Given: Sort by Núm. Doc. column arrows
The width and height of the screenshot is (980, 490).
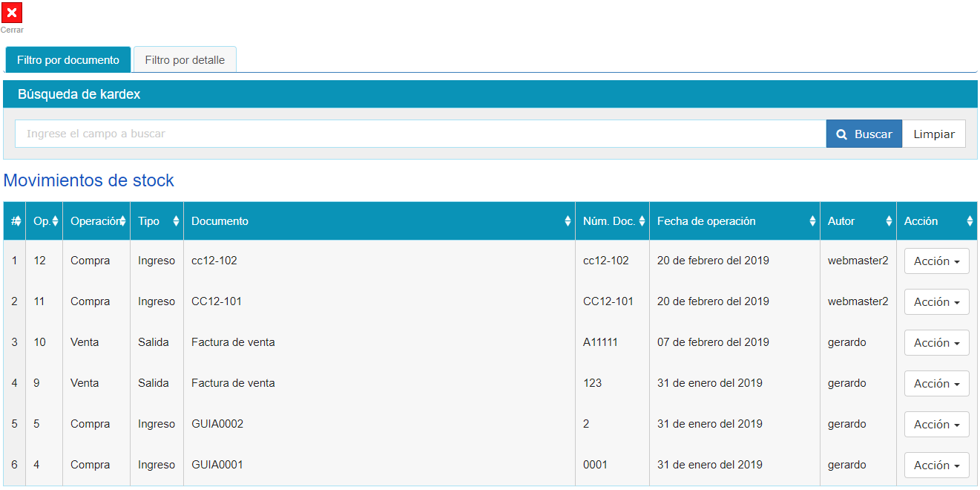Looking at the screenshot, I should (642, 221).
